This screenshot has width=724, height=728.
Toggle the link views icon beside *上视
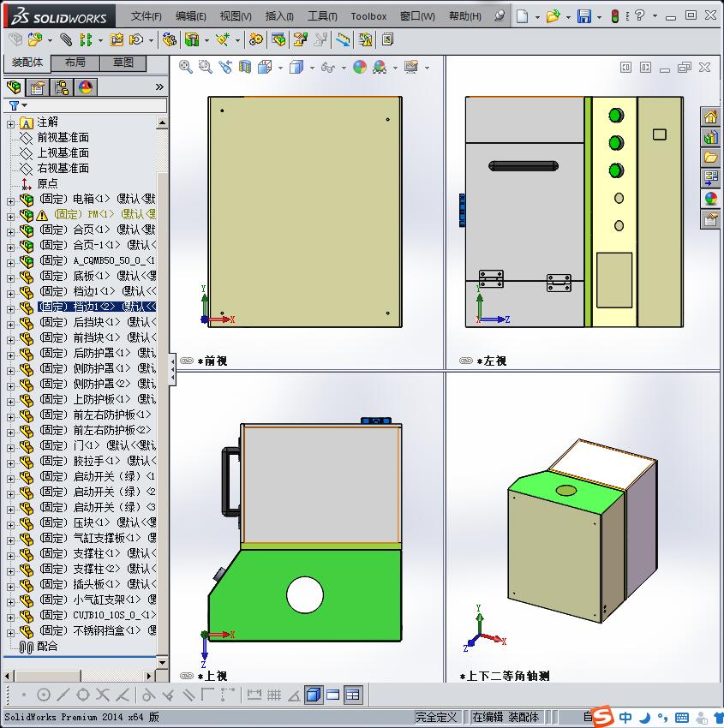pos(187,676)
